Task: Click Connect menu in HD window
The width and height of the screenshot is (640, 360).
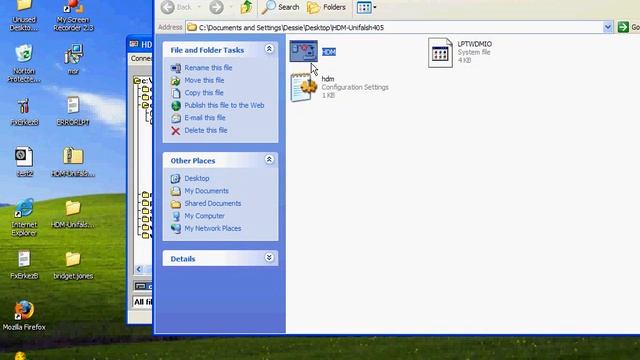Action: point(141,59)
